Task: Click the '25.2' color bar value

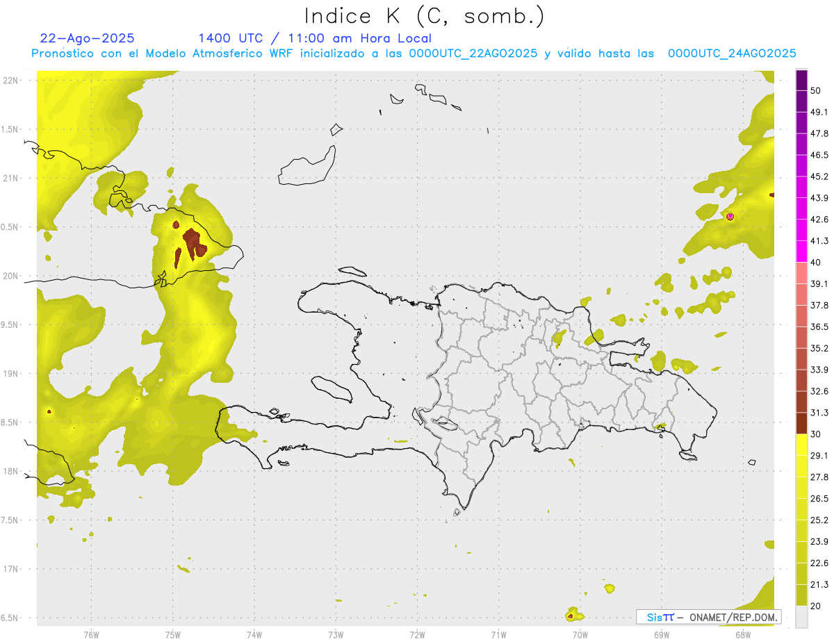Action: tap(820, 520)
